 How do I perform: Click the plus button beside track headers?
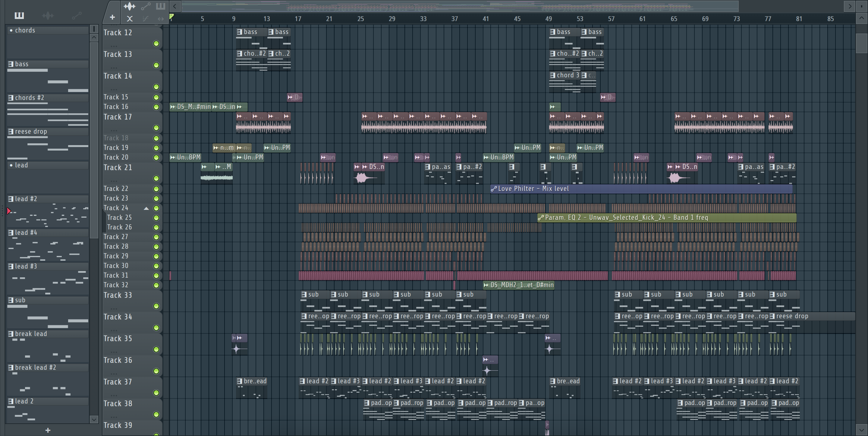[112, 17]
